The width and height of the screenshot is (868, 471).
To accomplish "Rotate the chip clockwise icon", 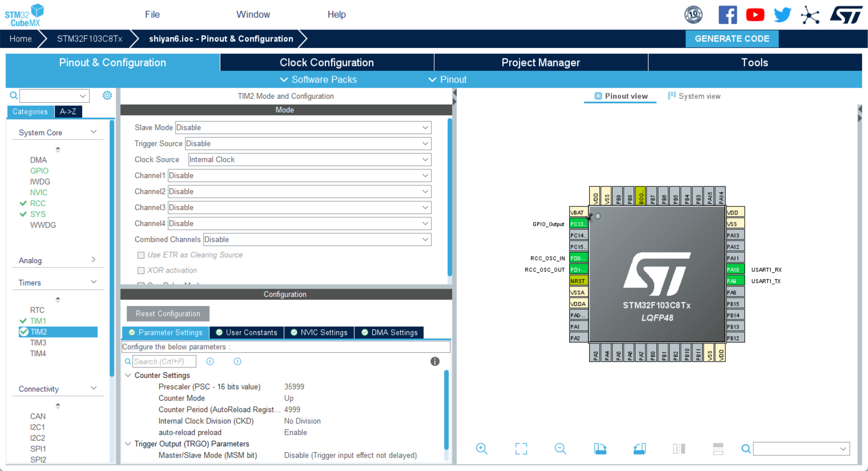I will (x=600, y=449).
